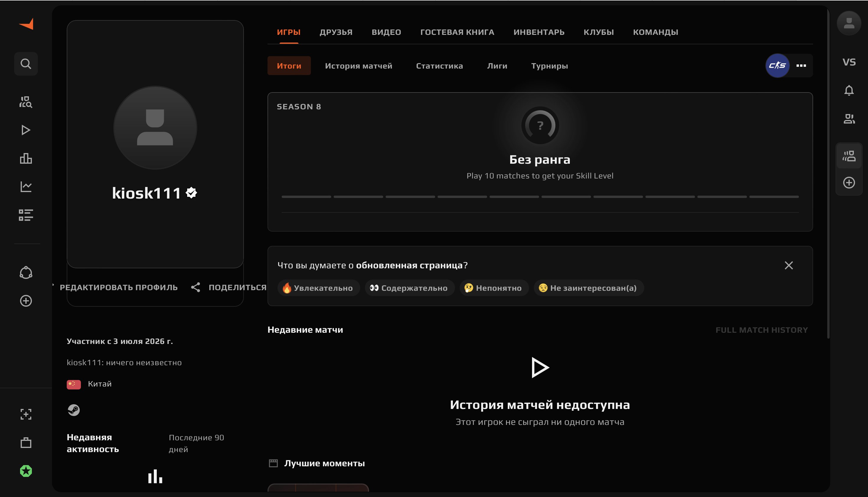
Task: Click the green star badge icon
Action: [x=26, y=471]
